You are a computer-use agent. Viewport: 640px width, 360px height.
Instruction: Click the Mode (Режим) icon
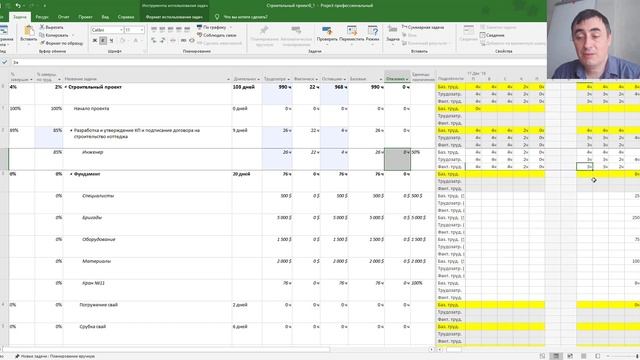(373, 31)
